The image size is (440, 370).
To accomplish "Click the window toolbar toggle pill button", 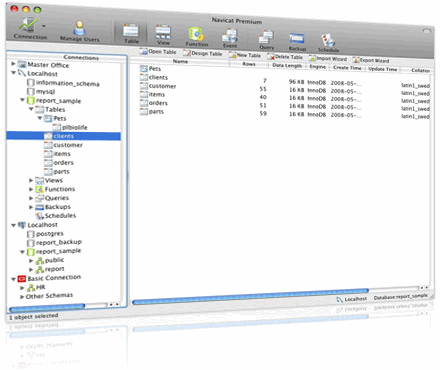I will [x=427, y=31].
